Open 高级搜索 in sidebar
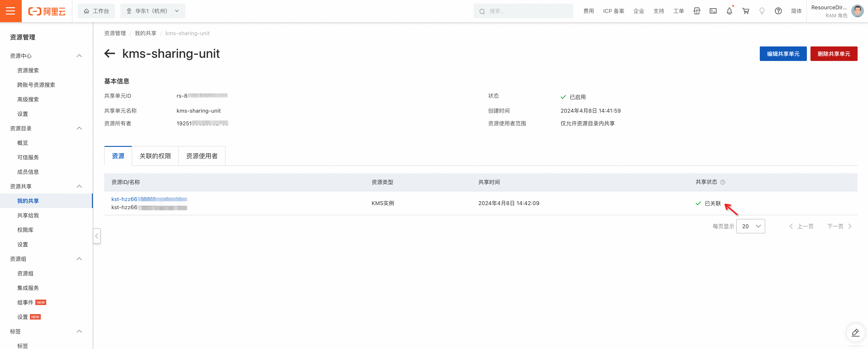Screen dimensions: 868x349 pos(28,99)
